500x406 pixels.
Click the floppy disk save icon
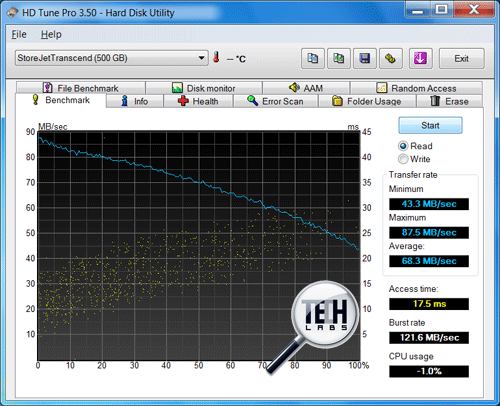coord(365,59)
